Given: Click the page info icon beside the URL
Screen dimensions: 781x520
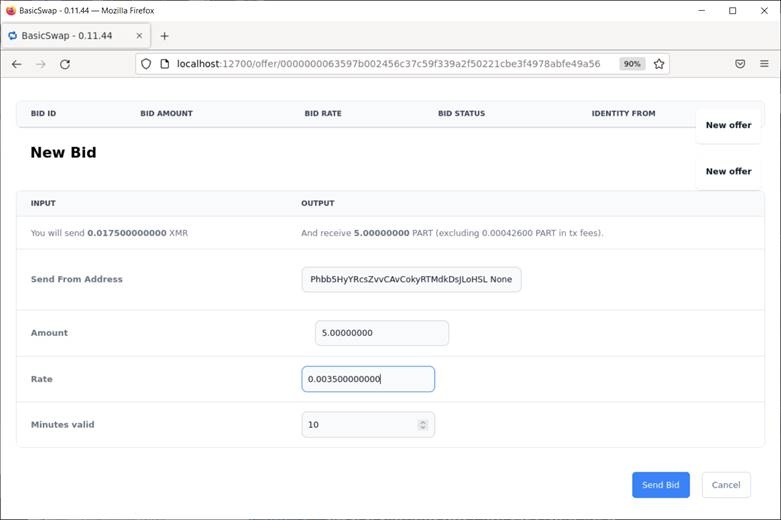Looking at the screenshot, I should point(164,64).
